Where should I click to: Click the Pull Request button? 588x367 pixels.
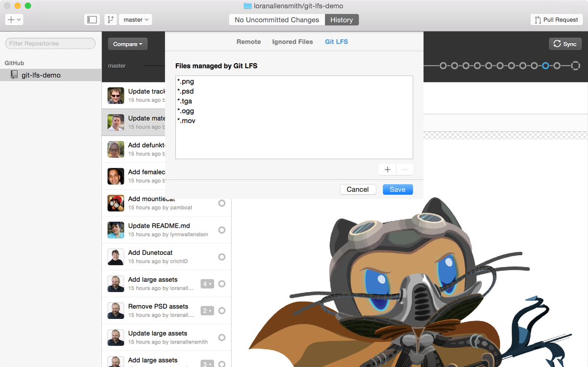(x=556, y=20)
